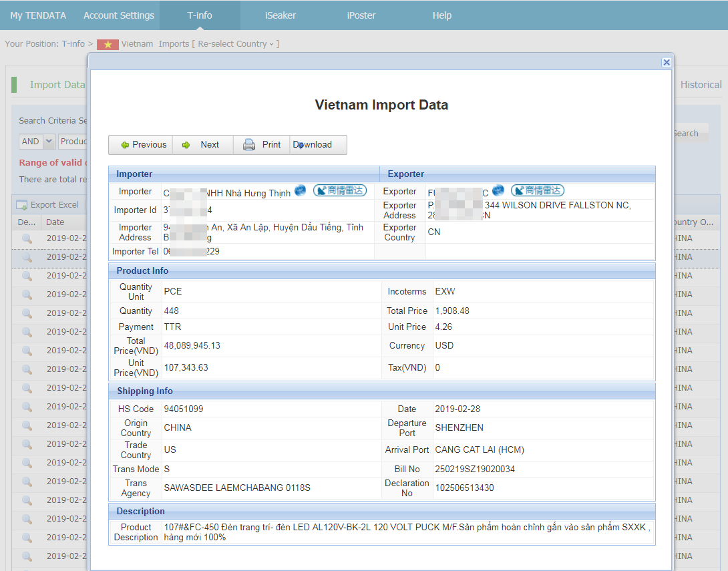Viewport: 728px width, 571px height.
Task: Click the importer globe icon
Action: [301, 190]
